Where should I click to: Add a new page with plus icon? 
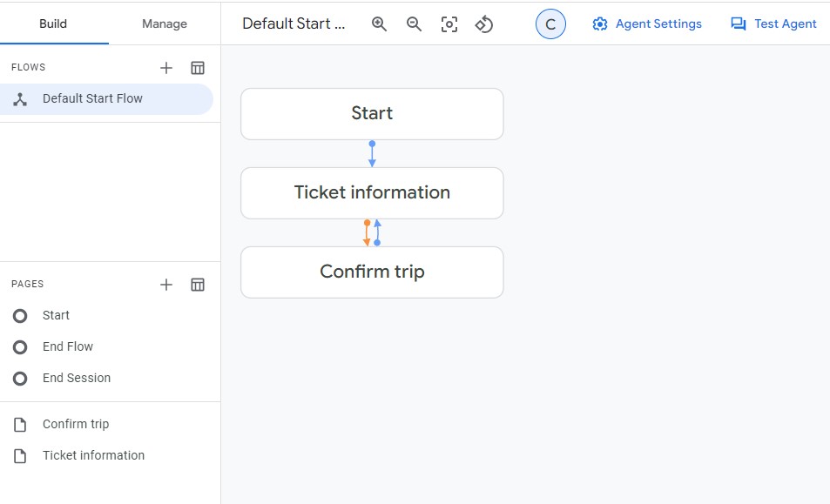tap(166, 285)
